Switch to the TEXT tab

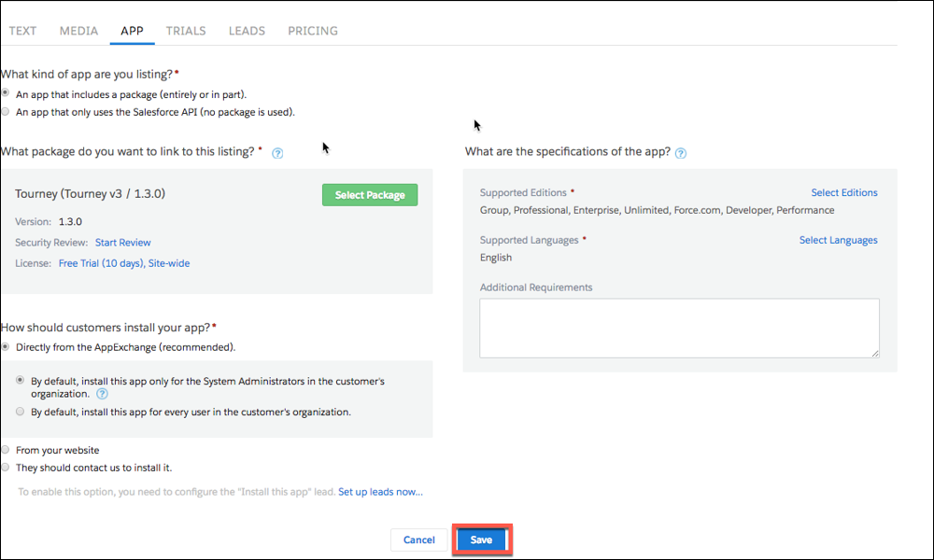pos(22,31)
